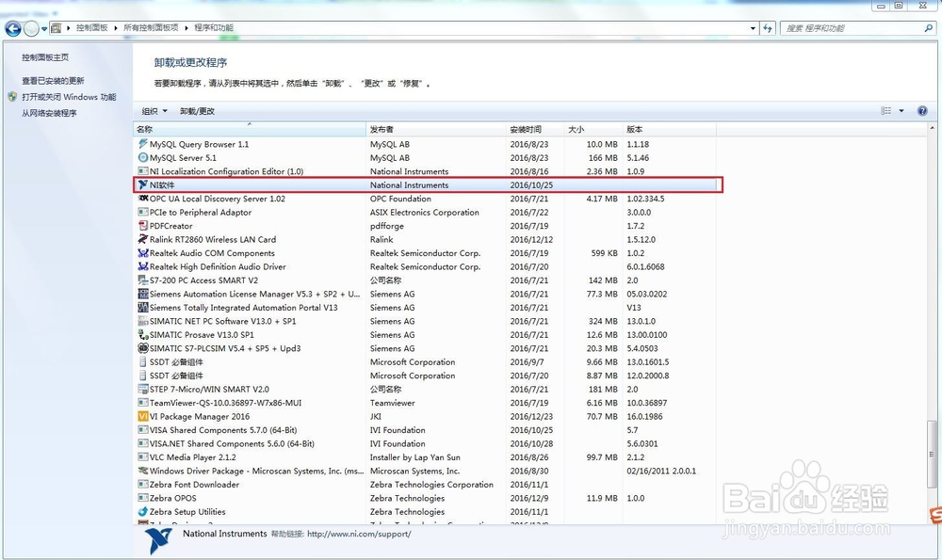Open 查看已安装的更新 link
This screenshot has height=560, width=942.
click(x=53, y=80)
